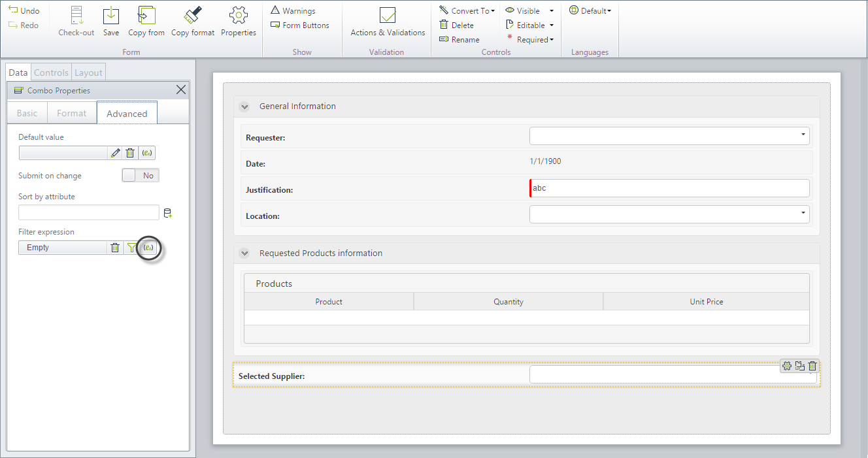Open Filter expression editor icon
Screen dimensions: 868x458
149,248
